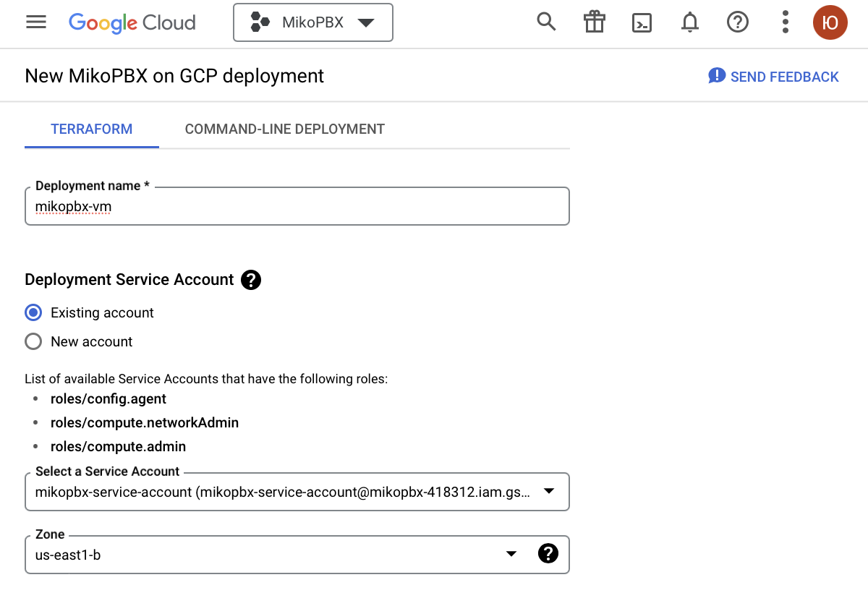Click the search magnifier icon
The width and height of the screenshot is (868, 593).
546,22
